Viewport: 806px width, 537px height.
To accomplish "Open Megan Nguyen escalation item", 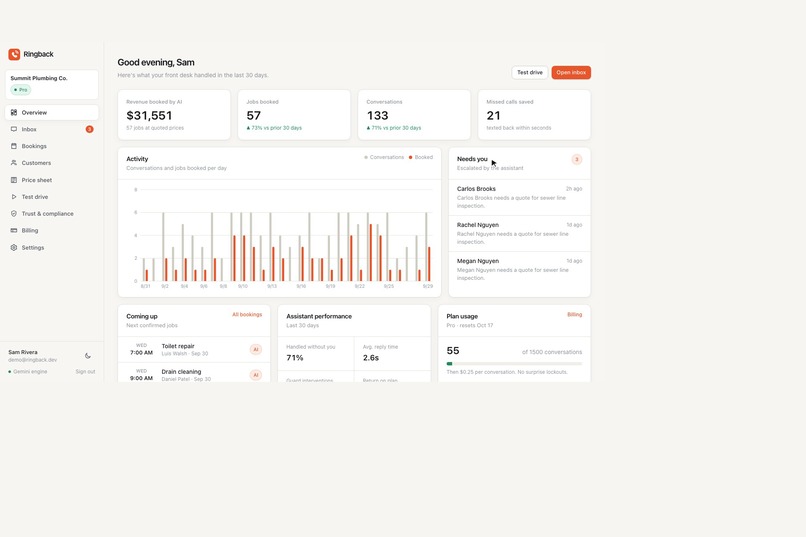I will [x=519, y=269].
